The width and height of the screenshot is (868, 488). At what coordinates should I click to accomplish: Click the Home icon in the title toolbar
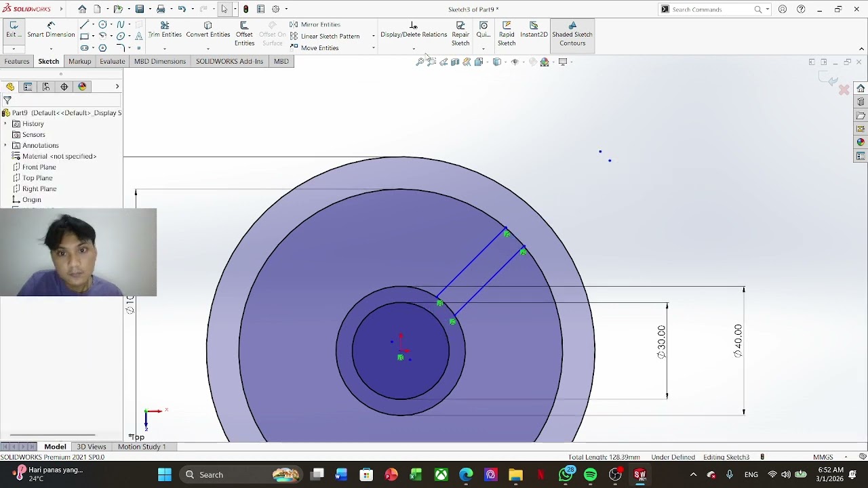tap(82, 9)
